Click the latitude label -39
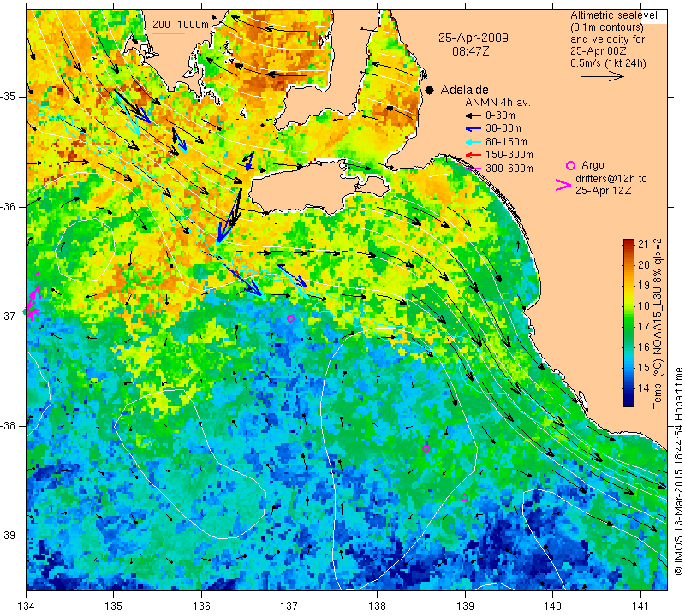 pyautogui.click(x=9, y=536)
